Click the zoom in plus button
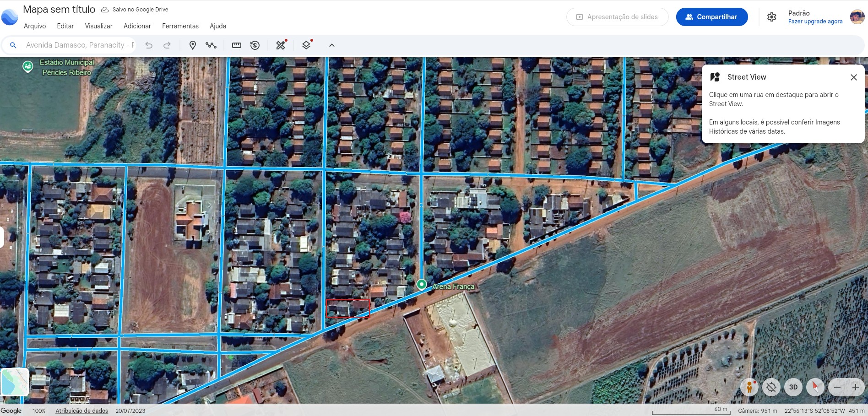This screenshot has height=416, width=868. click(855, 387)
